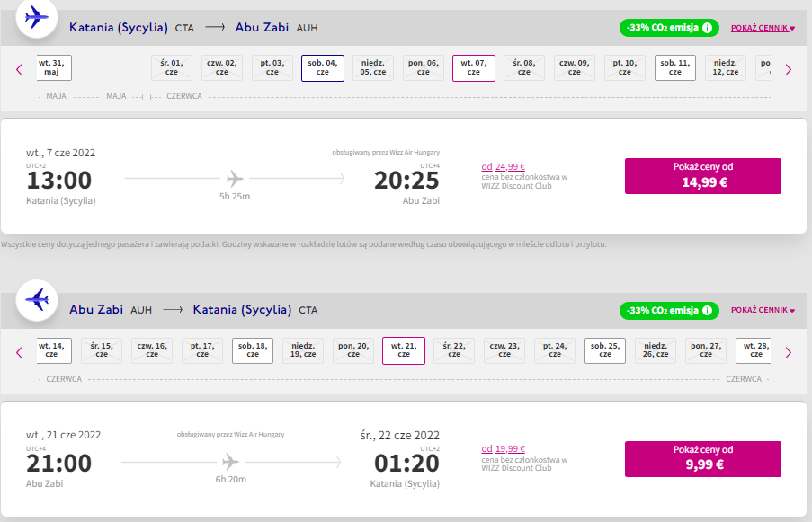This screenshot has width=812, height=522.
Task: Show earlier return dates with left arrow
Action: (x=19, y=353)
